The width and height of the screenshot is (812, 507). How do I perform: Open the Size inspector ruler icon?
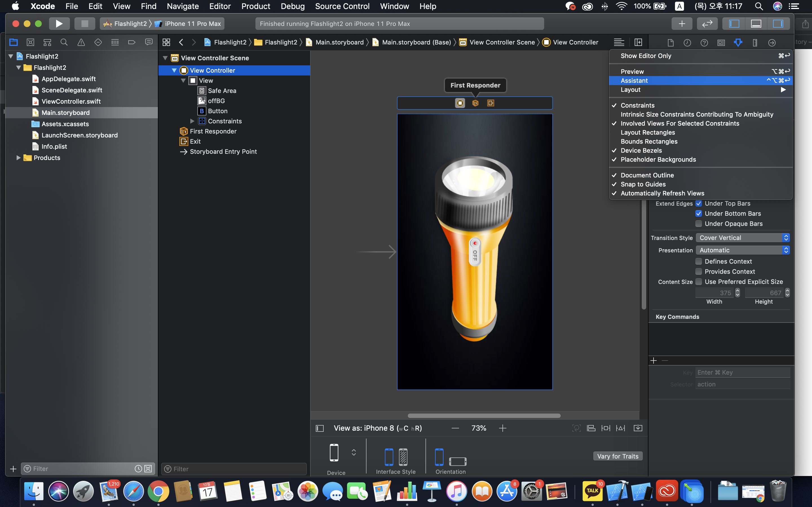[x=755, y=43]
